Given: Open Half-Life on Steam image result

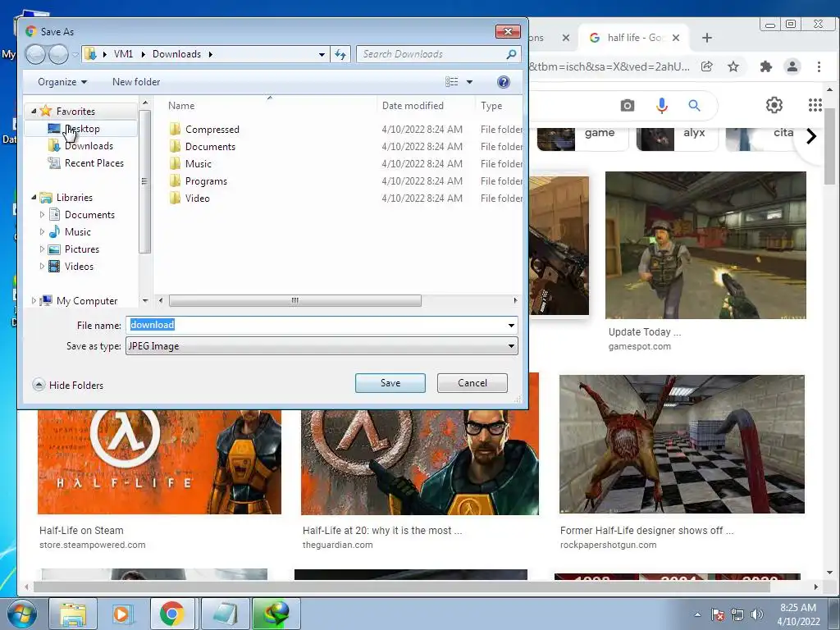Looking at the screenshot, I should click(x=159, y=462).
